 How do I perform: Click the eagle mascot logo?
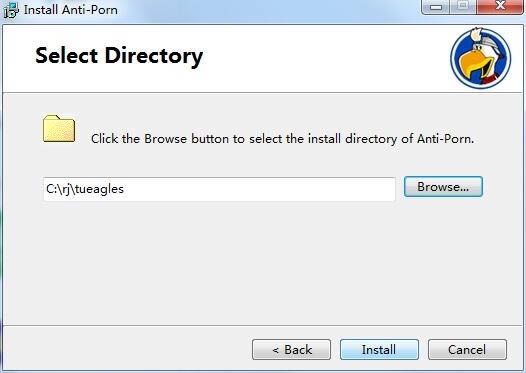click(x=481, y=58)
